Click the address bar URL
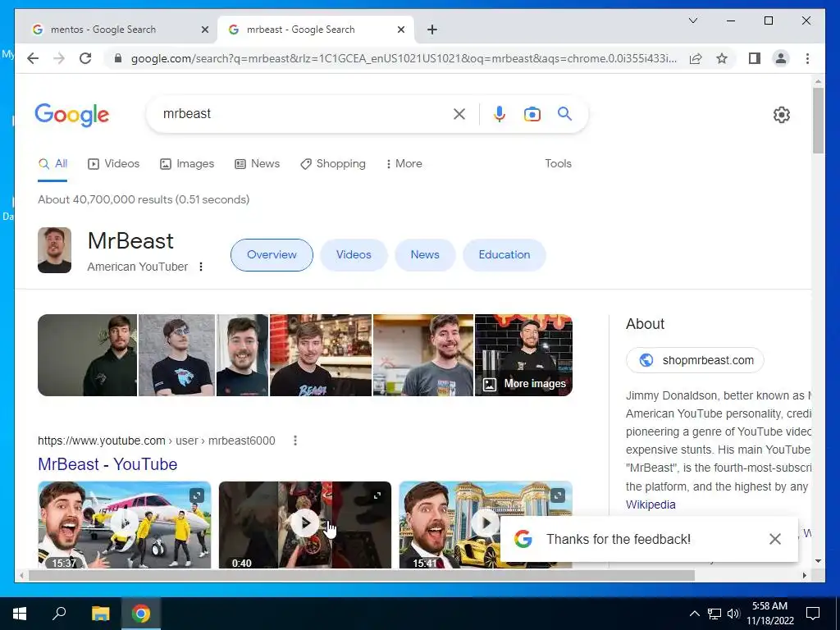This screenshot has height=630, width=840. [x=404, y=58]
